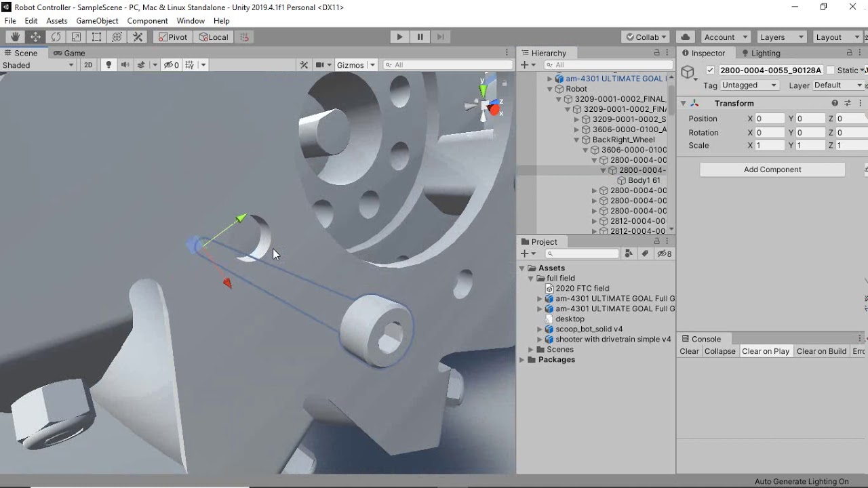The height and width of the screenshot is (488, 868).
Task: Open GameObject icon picker in Inspector
Action: [689, 73]
